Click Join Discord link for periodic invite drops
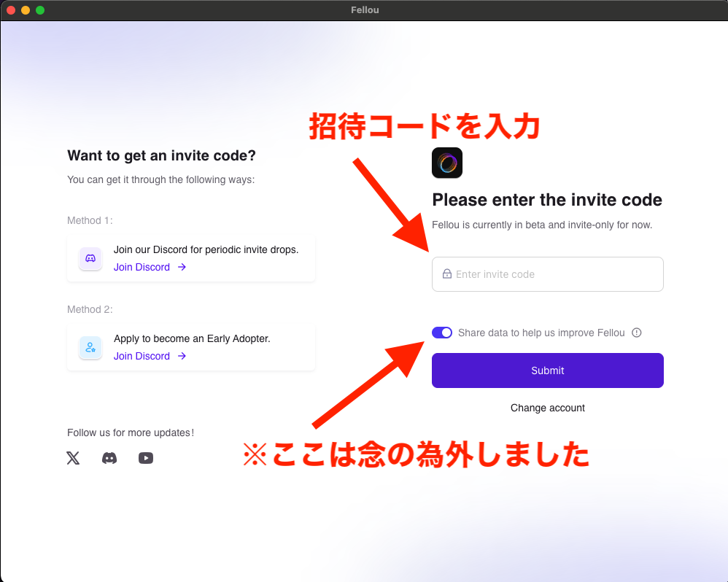The width and height of the screenshot is (728, 582). click(x=142, y=268)
